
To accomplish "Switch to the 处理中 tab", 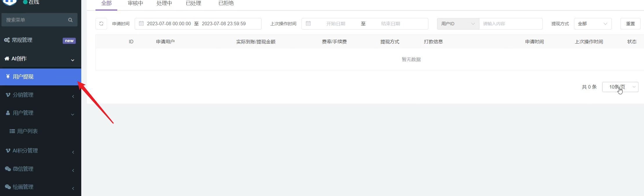I will [164, 3].
